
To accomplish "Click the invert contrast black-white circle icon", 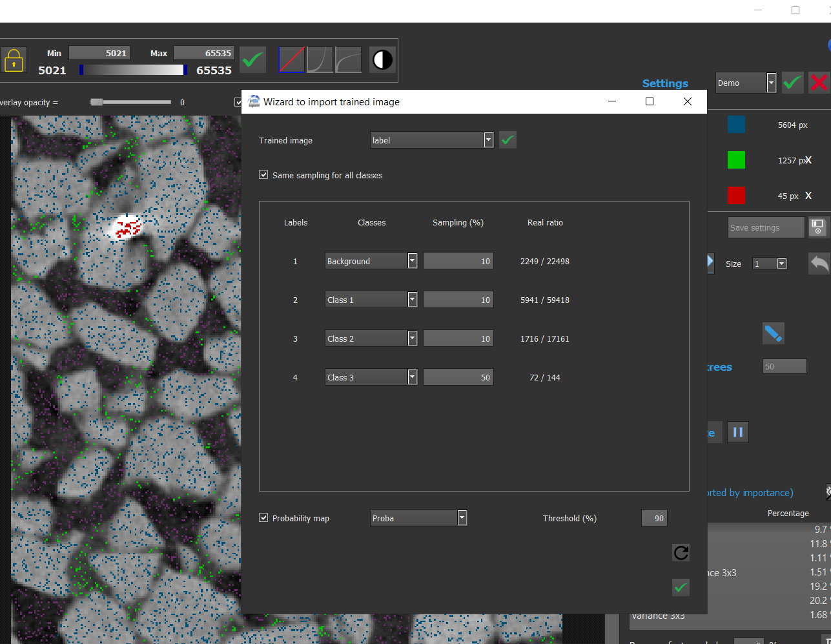I will tap(382, 59).
